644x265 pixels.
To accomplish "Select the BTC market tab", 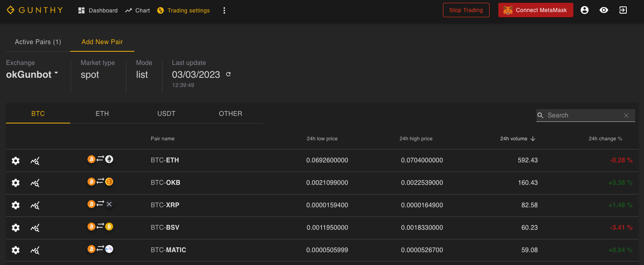I will click(38, 113).
